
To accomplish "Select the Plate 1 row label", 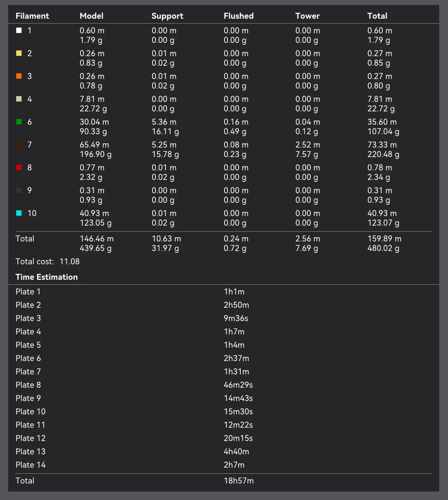I will pos(28,292).
